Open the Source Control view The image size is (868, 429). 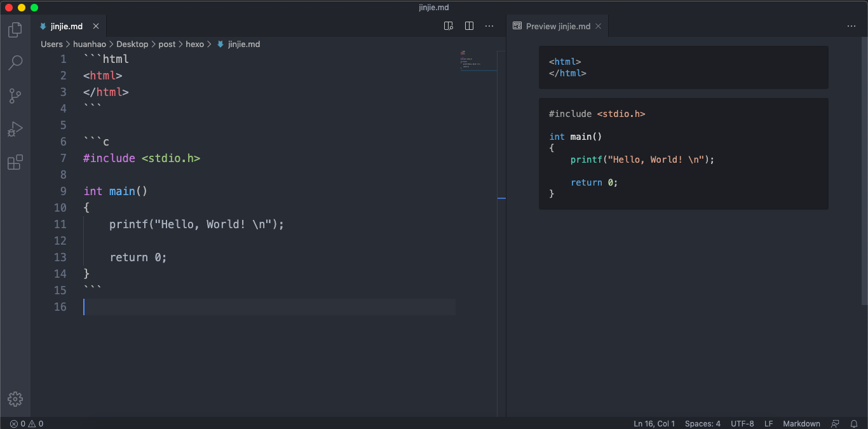[15, 96]
